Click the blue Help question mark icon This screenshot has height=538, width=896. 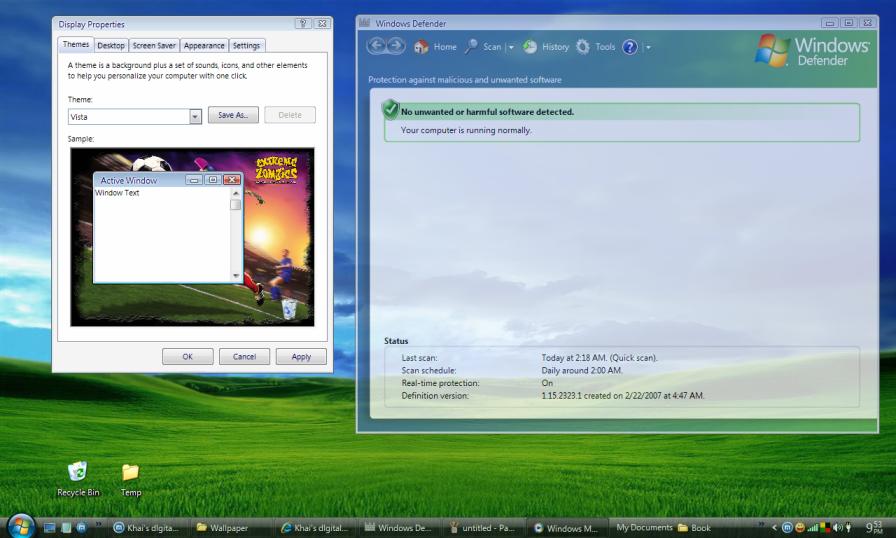pyautogui.click(x=630, y=47)
